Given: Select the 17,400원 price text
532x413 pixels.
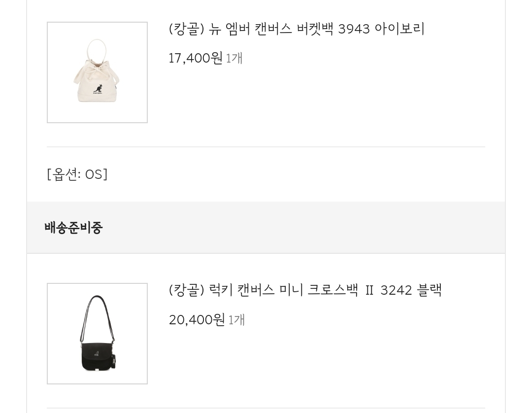Looking at the screenshot, I should pyautogui.click(x=196, y=58).
